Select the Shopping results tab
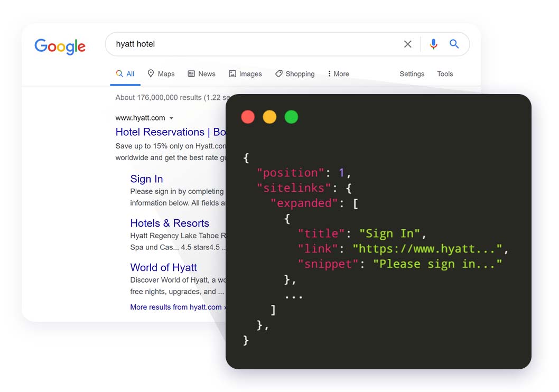Viewport: 559px width, 392px height. point(295,74)
